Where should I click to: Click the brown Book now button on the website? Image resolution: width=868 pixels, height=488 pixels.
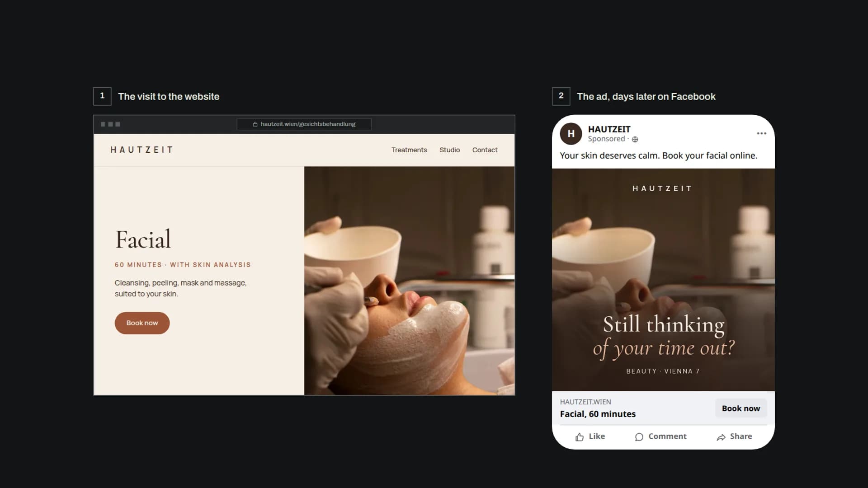[x=142, y=323]
